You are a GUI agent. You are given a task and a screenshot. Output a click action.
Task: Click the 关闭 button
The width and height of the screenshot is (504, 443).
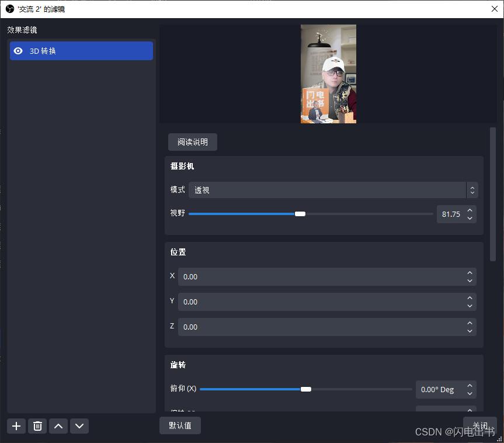[x=480, y=425]
